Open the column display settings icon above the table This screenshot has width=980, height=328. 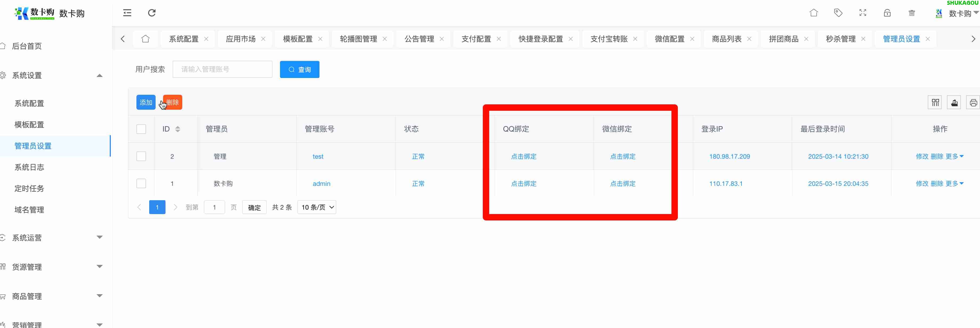pyautogui.click(x=935, y=102)
